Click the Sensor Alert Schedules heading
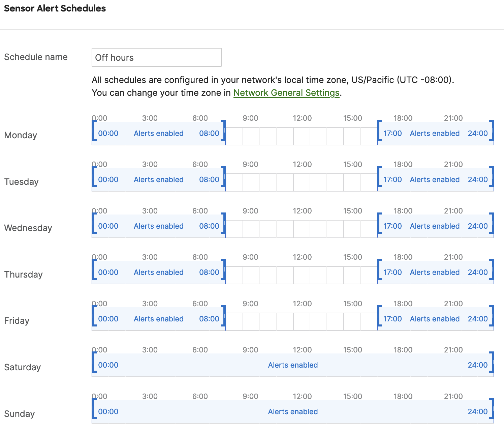The height and width of the screenshot is (429, 504). pyautogui.click(x=55, y=8)
